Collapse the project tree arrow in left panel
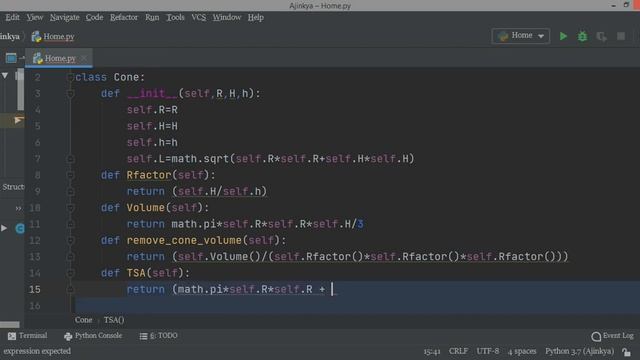Viewport: 640px width, 360px height. click(x=5, y=76)
